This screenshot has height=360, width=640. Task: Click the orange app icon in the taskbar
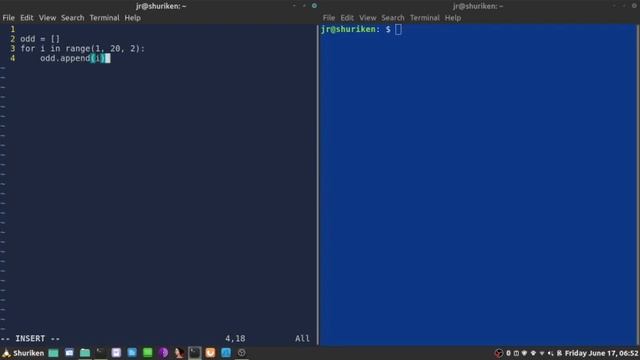pos(210,353)
